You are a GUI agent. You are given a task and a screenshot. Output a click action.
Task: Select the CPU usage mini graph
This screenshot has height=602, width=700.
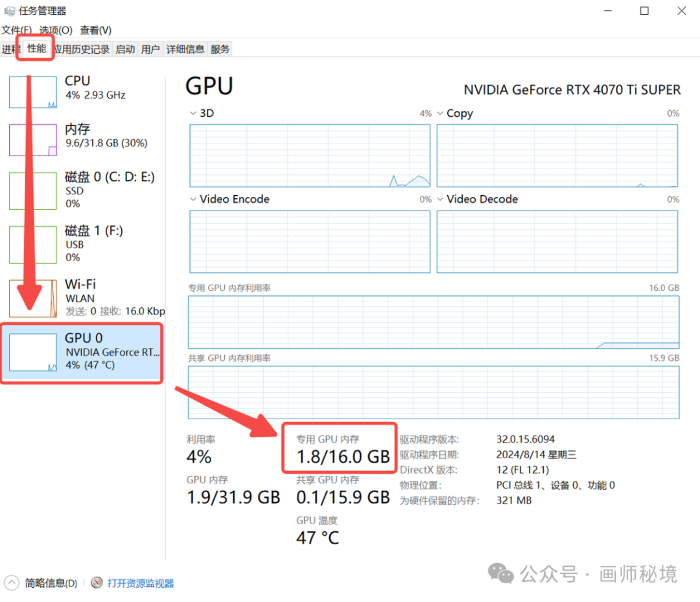tap(33, 92)
